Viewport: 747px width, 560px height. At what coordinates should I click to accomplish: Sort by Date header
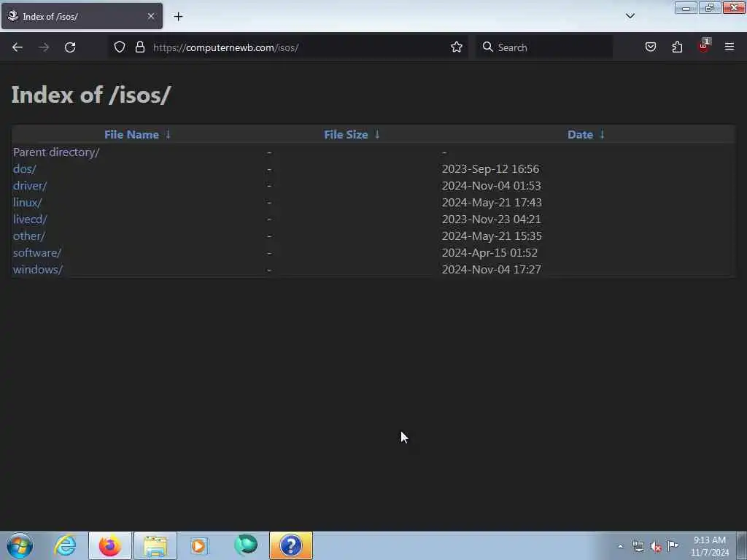pos(580,135)
